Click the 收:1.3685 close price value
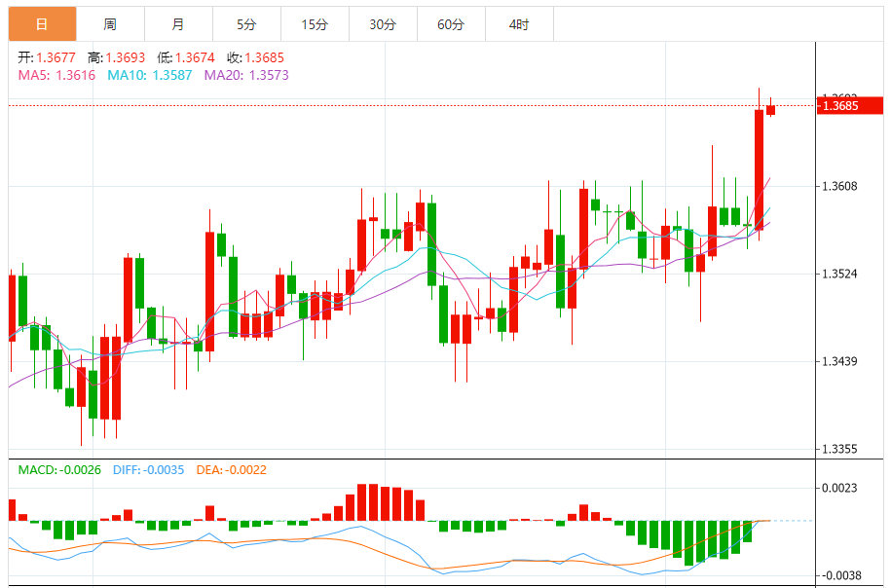891x588 pixels. (x=256, y=57)
